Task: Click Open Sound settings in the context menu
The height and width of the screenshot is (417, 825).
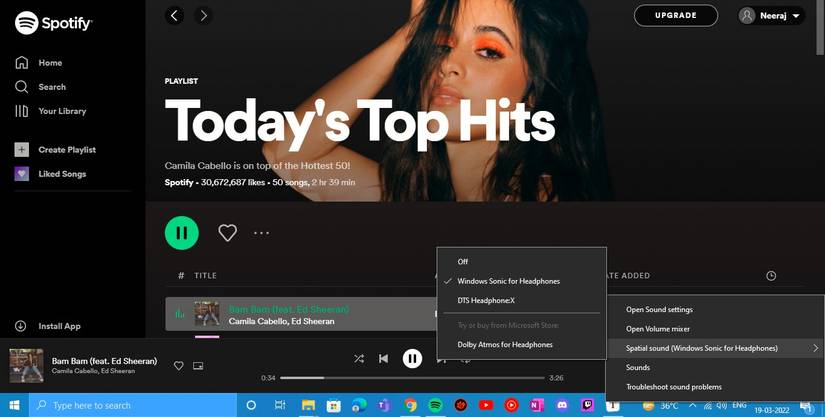Action: coord(716,309)
